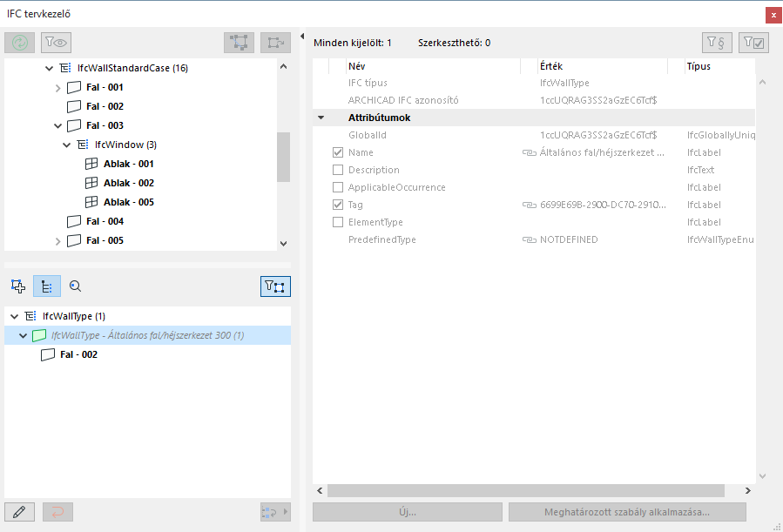Click Meghatározott szabály alkalmazása button
783x532 pixels.
coord(627,512)
